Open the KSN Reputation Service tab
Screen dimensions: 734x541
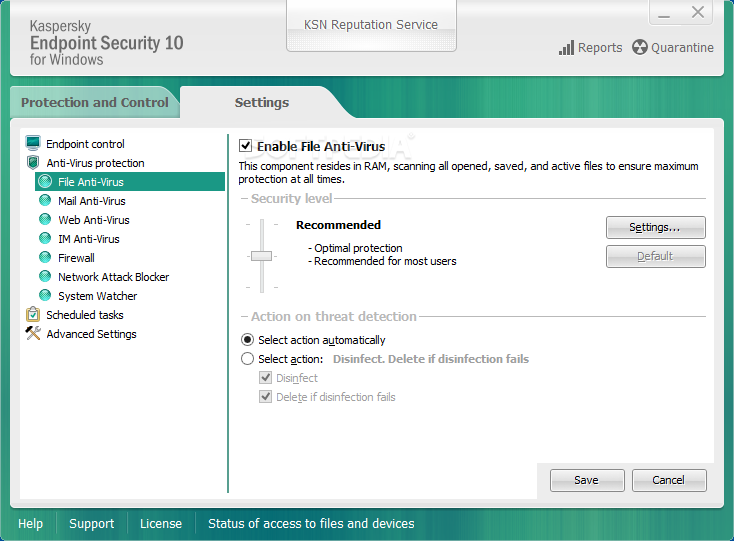pos(371,25)
